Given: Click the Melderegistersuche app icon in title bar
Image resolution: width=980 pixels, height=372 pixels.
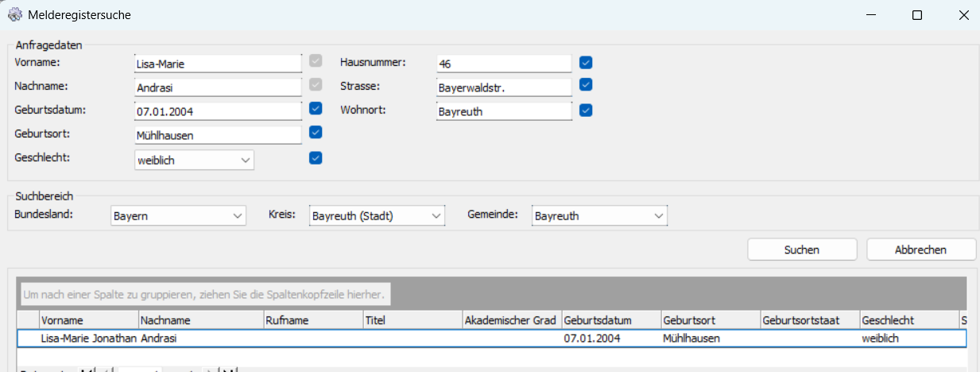Looking at the screenshot, I should tap(14, 15).
